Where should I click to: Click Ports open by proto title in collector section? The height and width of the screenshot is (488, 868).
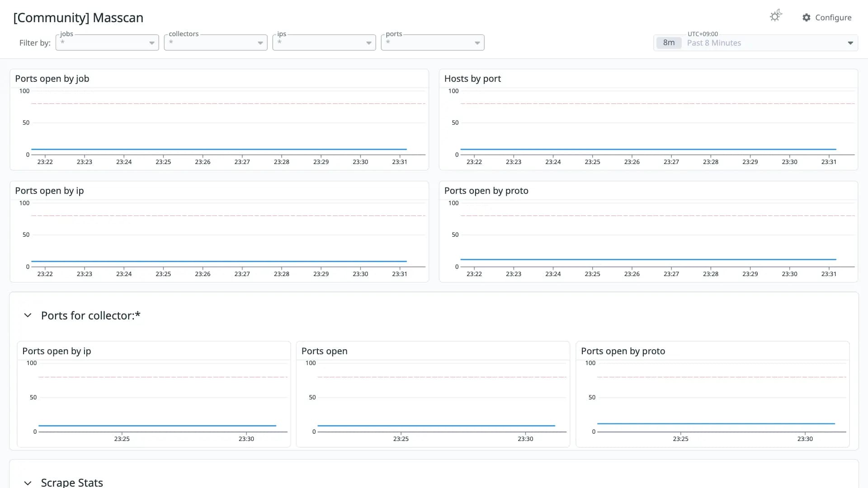click(623, 351)
